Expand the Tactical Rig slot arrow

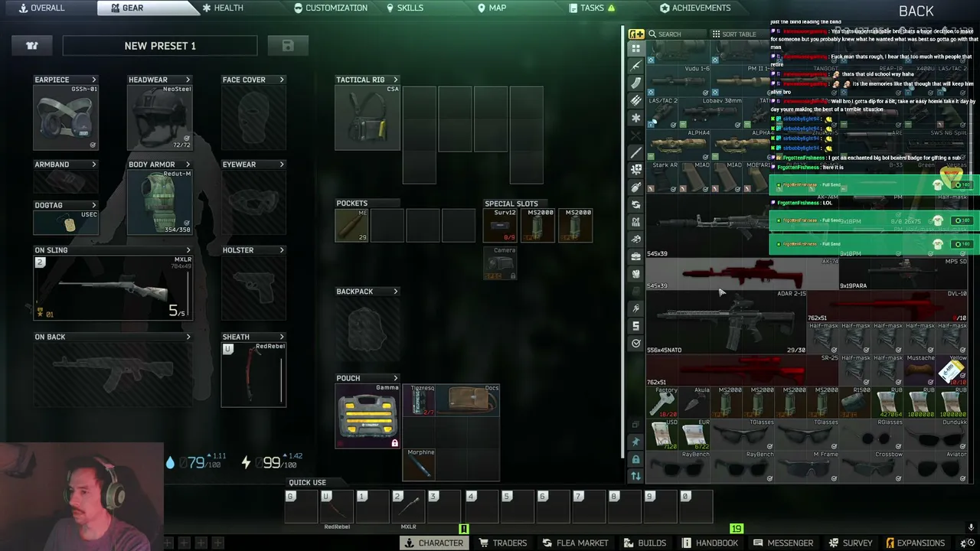tap(395, 80)
